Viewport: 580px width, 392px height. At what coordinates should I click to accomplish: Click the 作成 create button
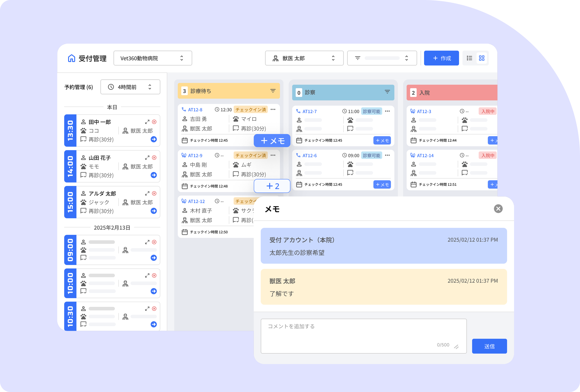pos(441,58)
